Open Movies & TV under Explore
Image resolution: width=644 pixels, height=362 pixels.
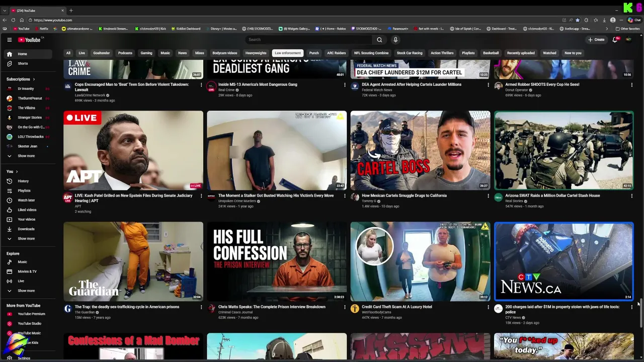point(28,271)
